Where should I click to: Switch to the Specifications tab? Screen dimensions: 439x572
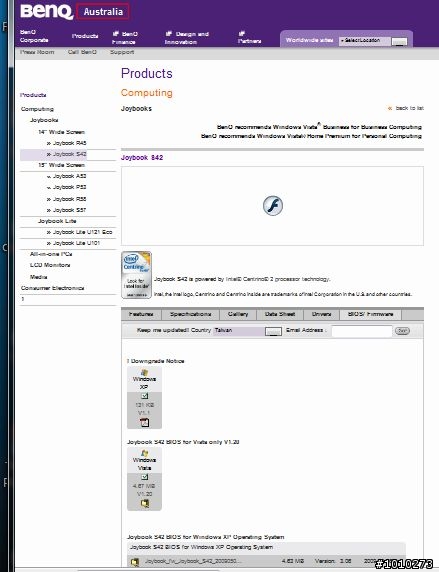pyautogui.click(x=190, y=314)
